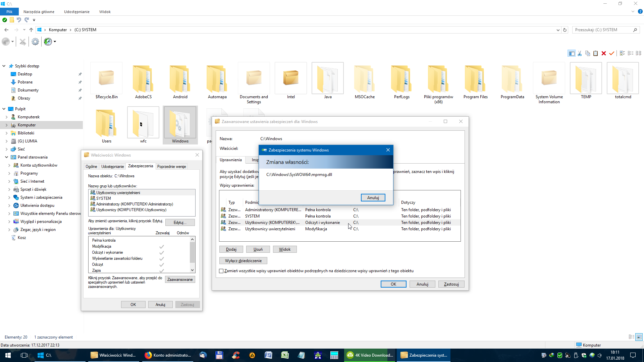
Task: Click the Windows Start button
Action: coord(8,355)
